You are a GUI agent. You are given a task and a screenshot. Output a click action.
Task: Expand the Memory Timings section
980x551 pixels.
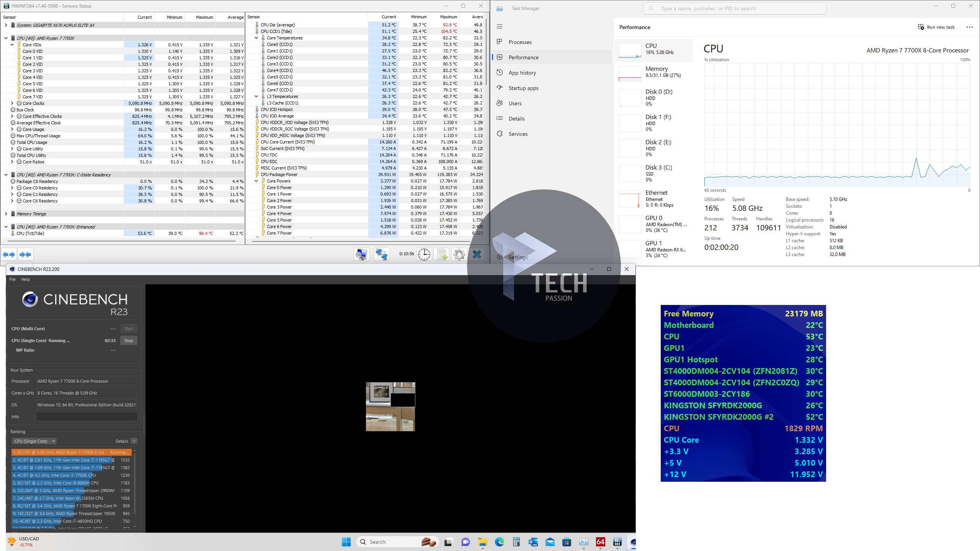6,214
